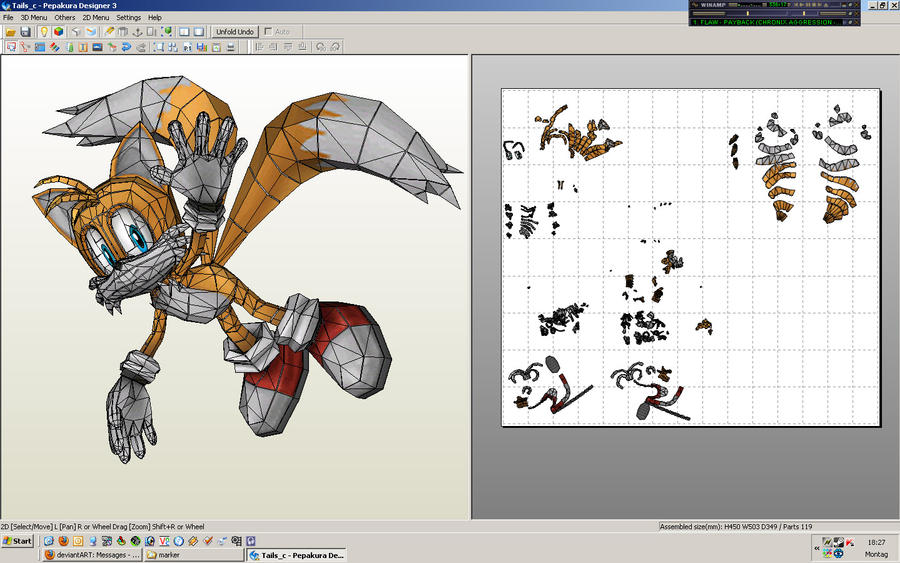Click the green cube selection icon
The image size is (900, 563).
point(167,32)
